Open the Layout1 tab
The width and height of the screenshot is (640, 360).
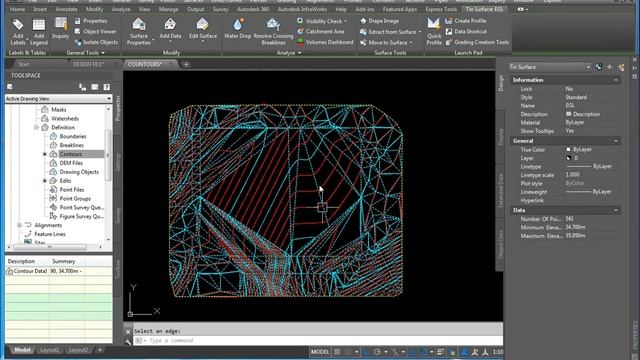49,350
